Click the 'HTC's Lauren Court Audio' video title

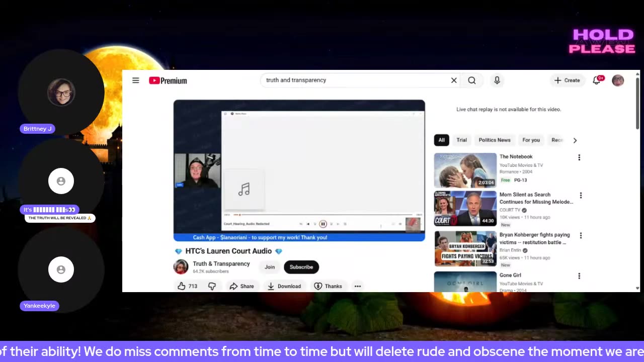coord(228,251)
